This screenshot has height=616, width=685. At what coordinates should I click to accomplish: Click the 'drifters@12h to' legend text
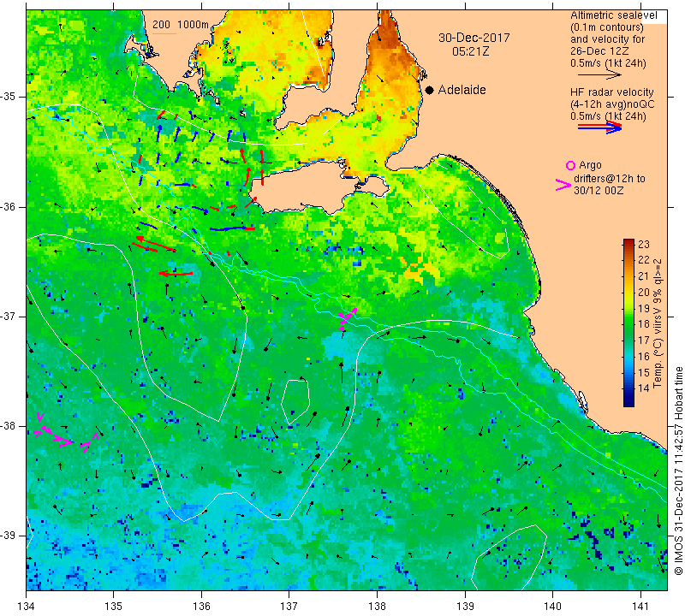tap(610, 179)
